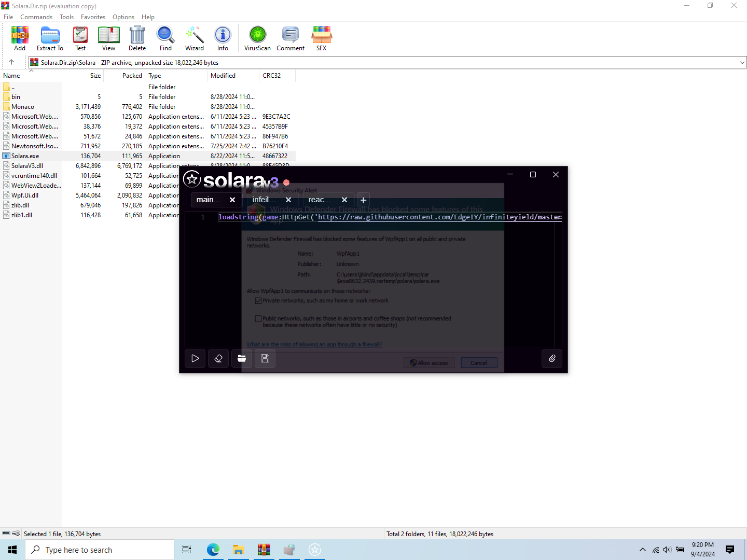
Task: Click the loadstring code line in editor
Action: [390, 217]
